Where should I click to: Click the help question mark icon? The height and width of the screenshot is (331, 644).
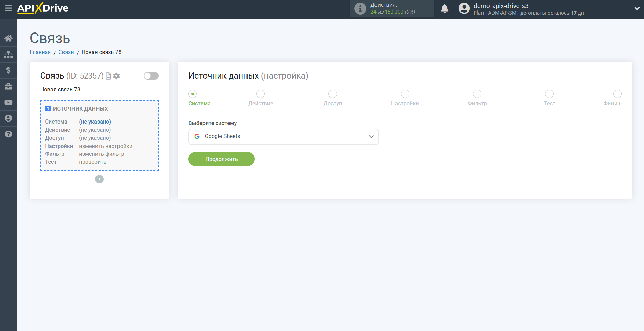pyautogui.click(x=8, y=134)
